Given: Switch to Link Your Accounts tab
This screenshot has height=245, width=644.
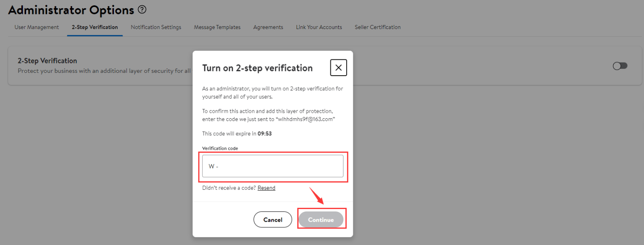Looking at the screenshot, I should pyautogui.click(x=319, y=27).
